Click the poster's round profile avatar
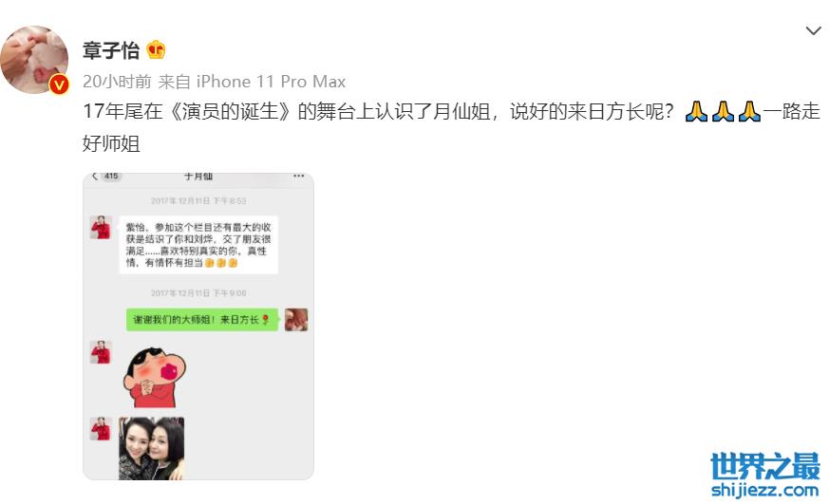This screenshot has width=829, height=504. (x=34, y=60)
